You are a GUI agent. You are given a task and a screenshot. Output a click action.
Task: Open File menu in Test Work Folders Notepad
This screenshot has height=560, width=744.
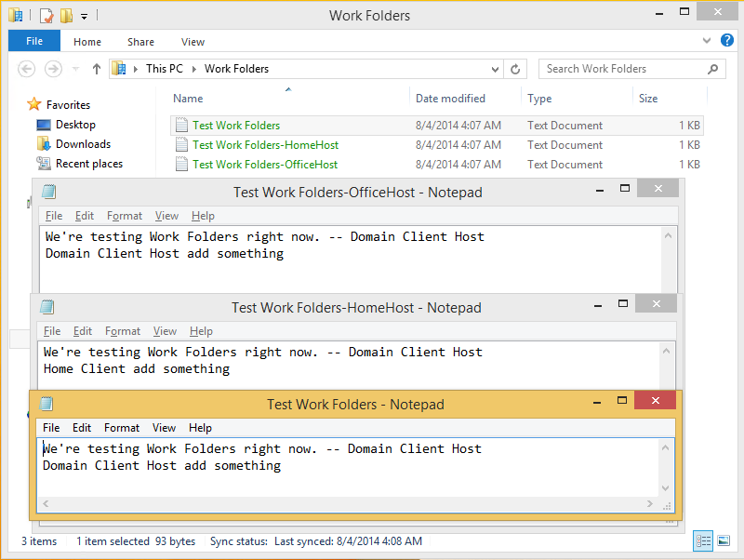point(51,428)
